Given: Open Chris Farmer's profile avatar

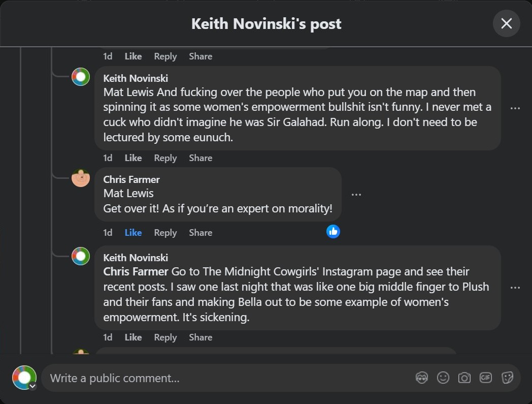Looking at the screenshot, I should coord(81,178).
